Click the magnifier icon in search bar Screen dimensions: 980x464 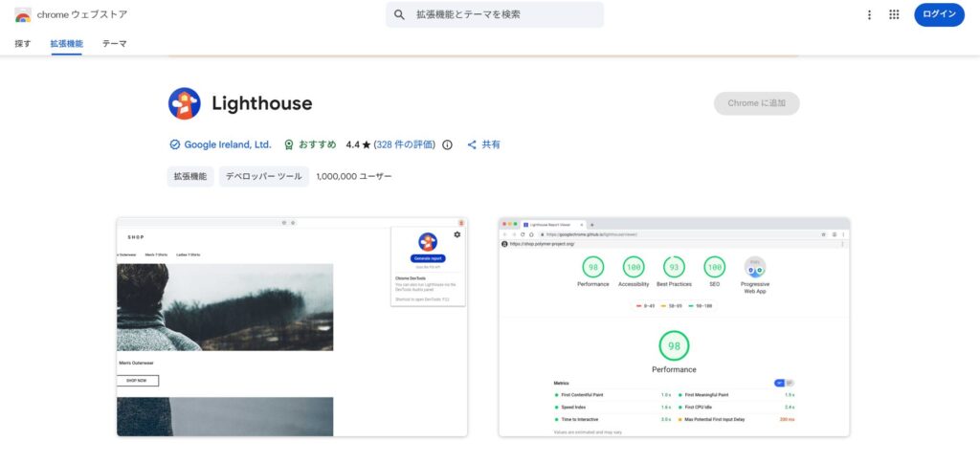[400, 14]
